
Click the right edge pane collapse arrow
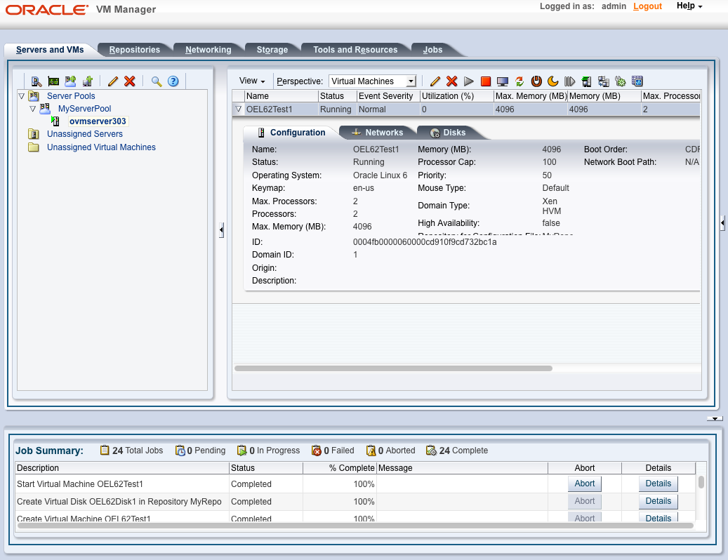pyautogui.click(x=722, y=223)
